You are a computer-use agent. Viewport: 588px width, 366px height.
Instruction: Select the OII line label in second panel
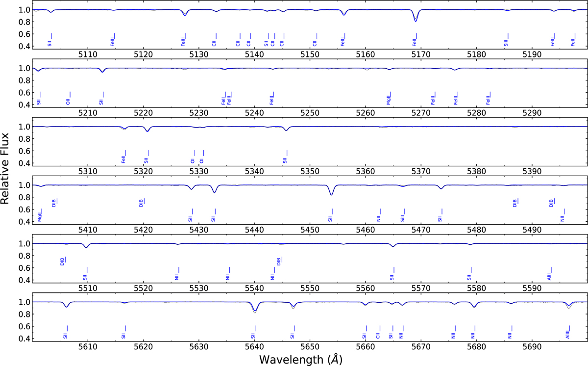[68, 102]
